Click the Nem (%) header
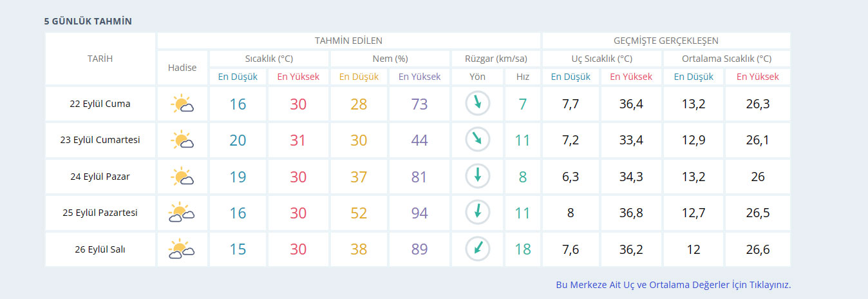The image size is (868, 299). tap(390, 59)
